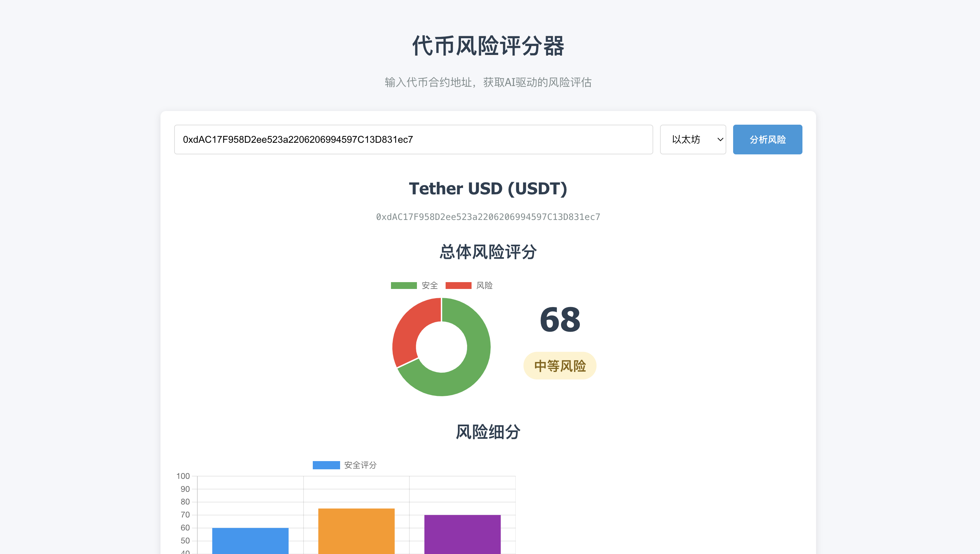Click the 代币风险评分器 page title
This screenshot has height=554, width=980.
(x=488, y=46)
